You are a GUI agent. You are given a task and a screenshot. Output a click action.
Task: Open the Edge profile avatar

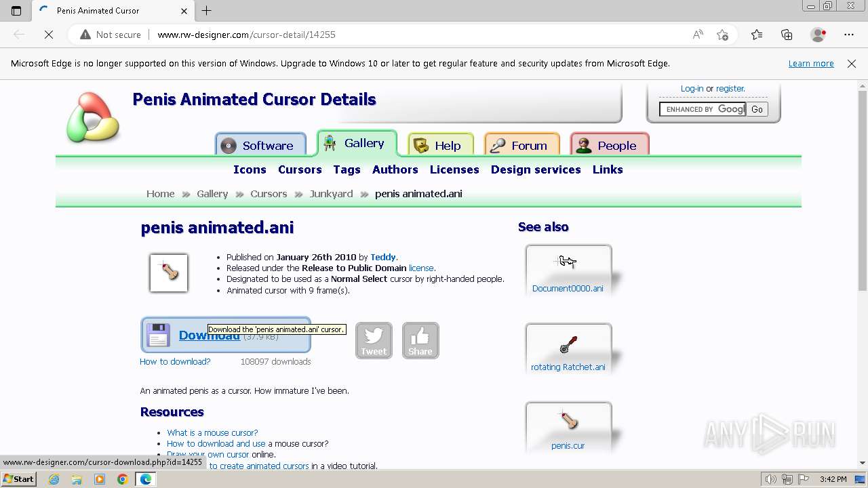(x=818, y=35)
